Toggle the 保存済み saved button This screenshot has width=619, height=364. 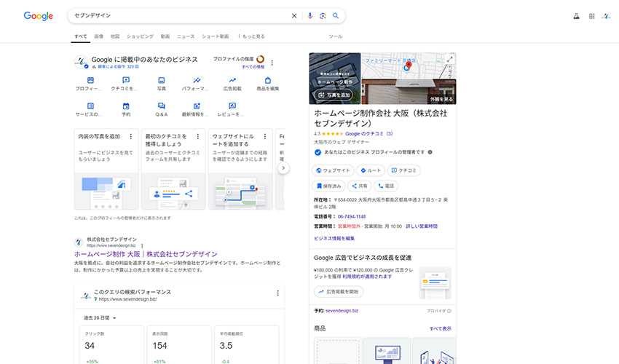click(329, 186)
